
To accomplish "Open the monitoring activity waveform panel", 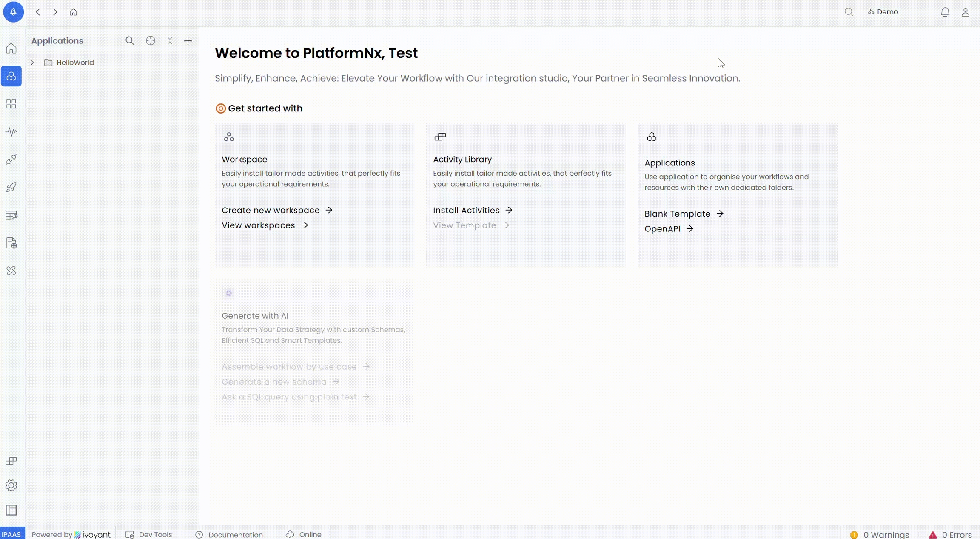I will click(11, 132).
